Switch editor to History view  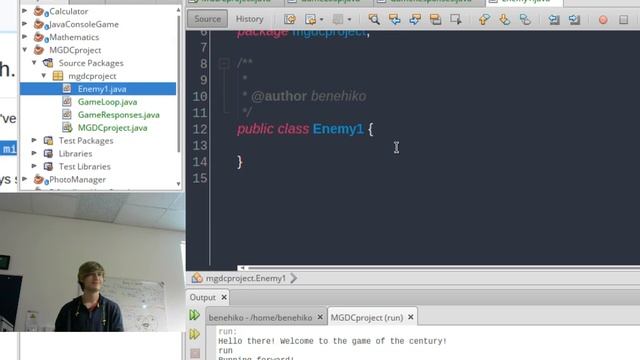pyautogui.click(x=249, y=19)
